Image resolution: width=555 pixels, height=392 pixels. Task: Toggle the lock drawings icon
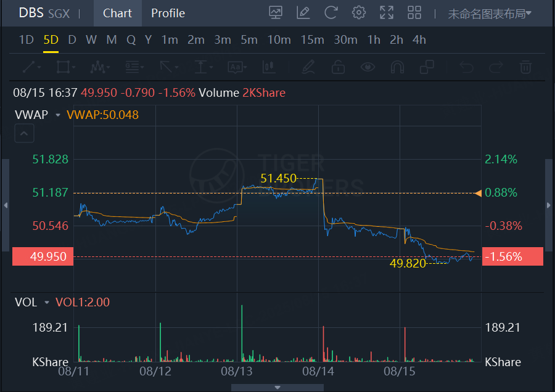pos(338,67)
